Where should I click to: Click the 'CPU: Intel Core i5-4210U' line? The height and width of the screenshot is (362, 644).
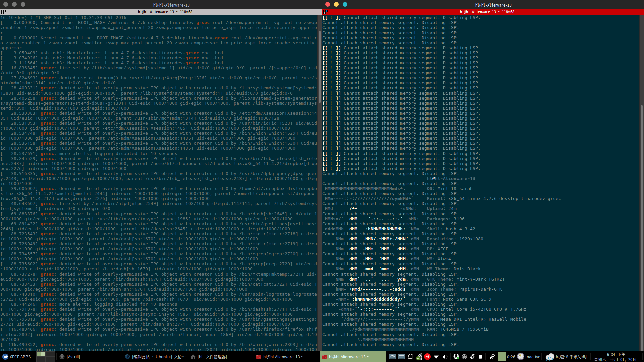coord(477,309)
